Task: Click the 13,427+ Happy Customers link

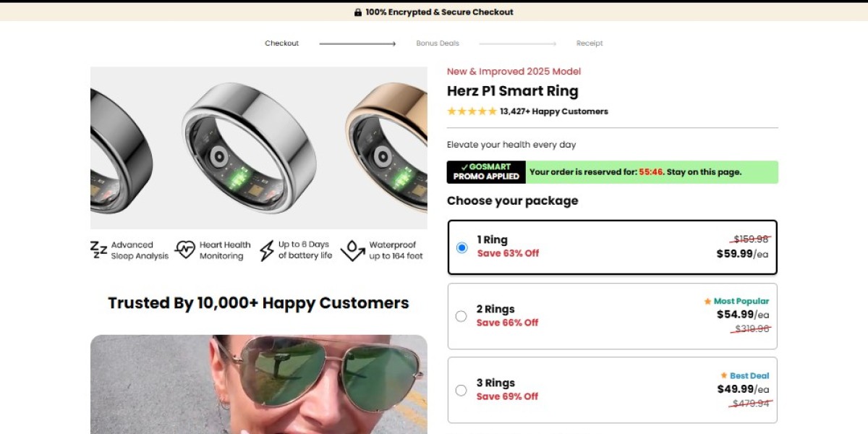Action: (x=553, y=111)
